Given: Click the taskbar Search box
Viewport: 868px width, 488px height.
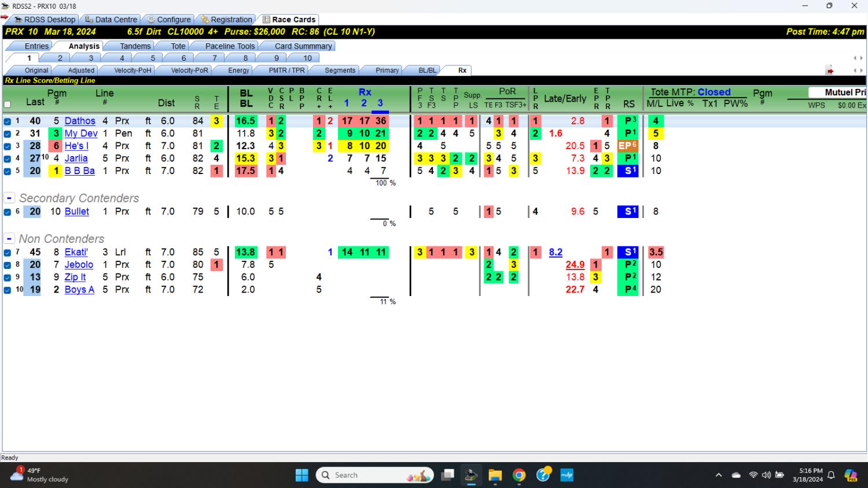Looking at the screenshot, I should click(374, 475).
